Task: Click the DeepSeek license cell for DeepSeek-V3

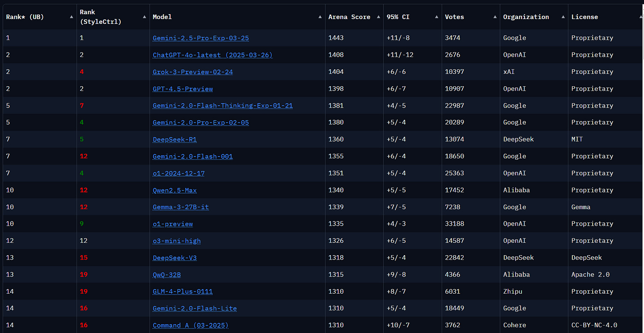Action: (x=586, y=257)
